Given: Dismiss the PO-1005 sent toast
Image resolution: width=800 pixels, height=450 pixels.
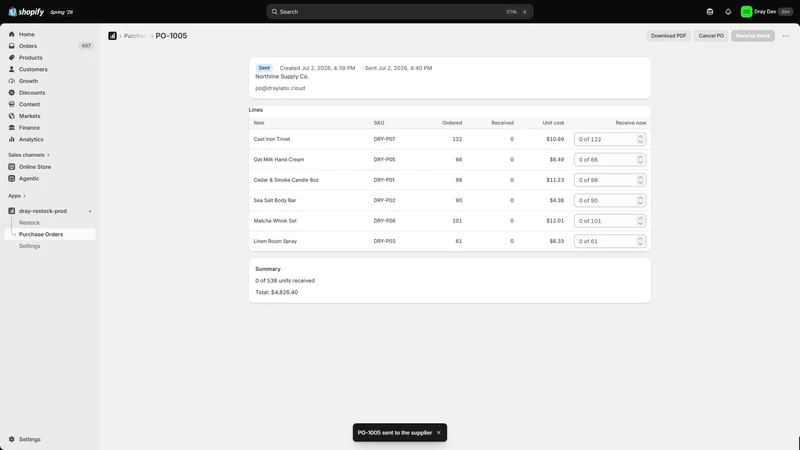Looking at the screenshot, I should (438, 433).
